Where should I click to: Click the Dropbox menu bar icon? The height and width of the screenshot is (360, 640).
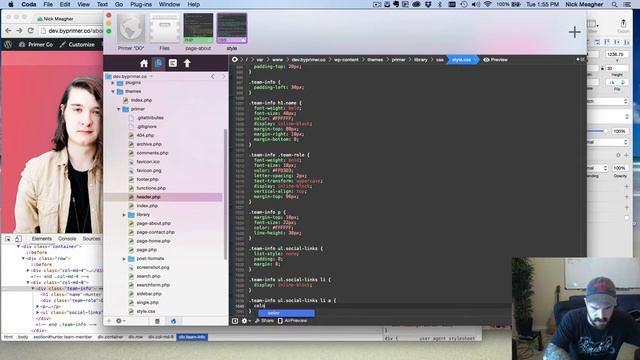click(428, 4)
